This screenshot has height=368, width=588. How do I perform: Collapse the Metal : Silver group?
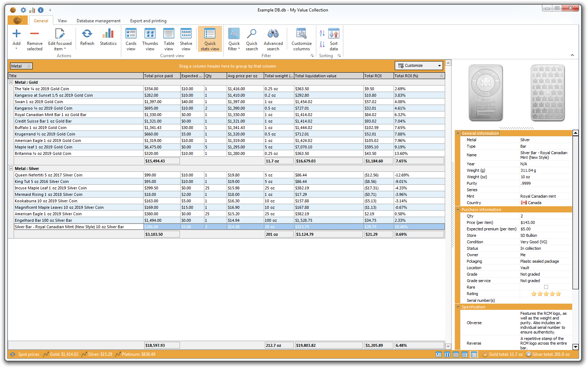(11, 169)
